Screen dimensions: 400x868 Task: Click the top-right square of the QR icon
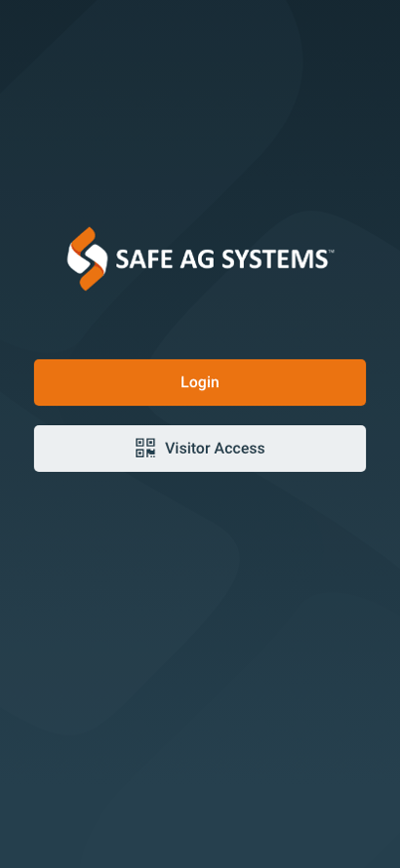pos(150,442)
